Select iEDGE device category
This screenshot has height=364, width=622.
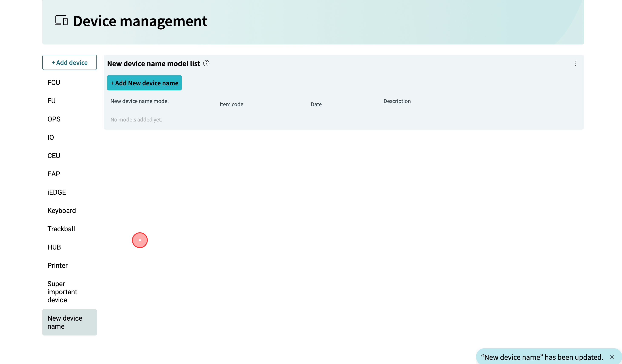pyautogui.click(x=69, y=192)
